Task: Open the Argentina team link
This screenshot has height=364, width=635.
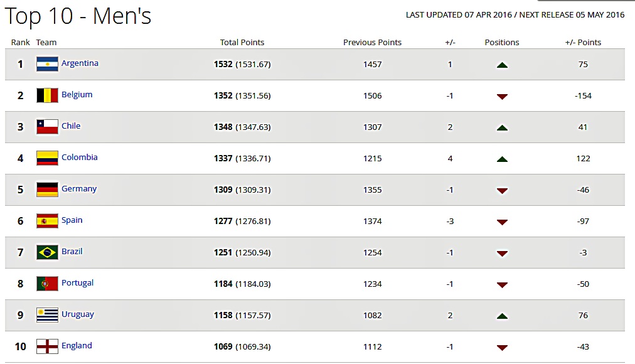Action: (x=80, y=63)
